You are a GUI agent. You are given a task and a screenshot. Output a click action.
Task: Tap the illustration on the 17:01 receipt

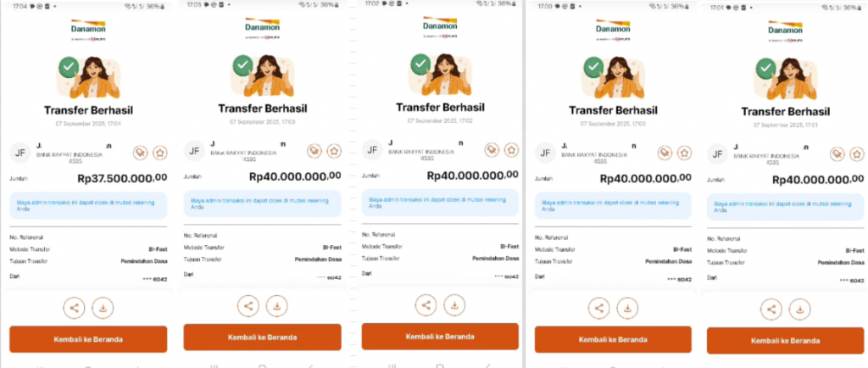point(785,79)
